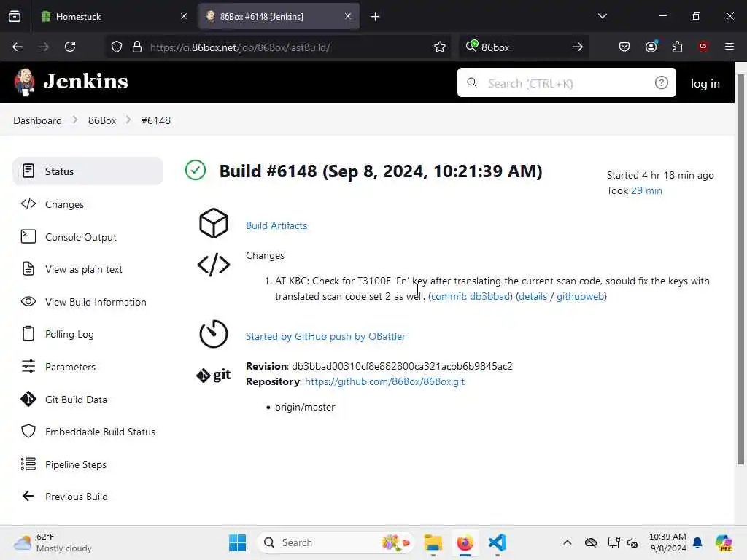Click the Embeddable Build Status shield icon
747x560 pixels.
pos(28,432)
